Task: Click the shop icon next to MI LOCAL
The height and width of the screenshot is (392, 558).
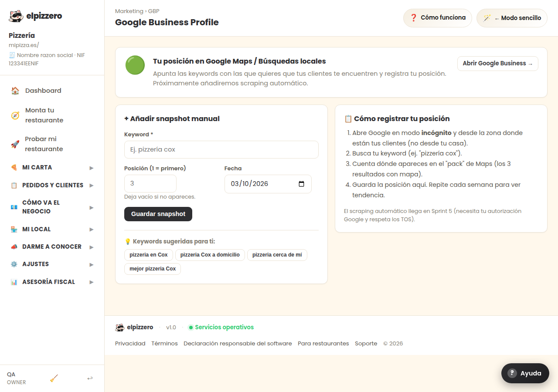Action: point(14,229)
